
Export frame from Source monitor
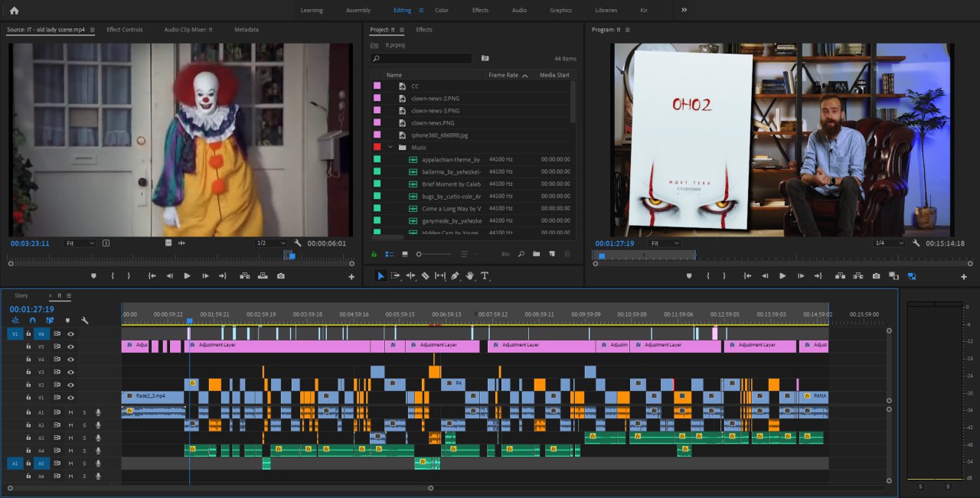coord(281,275)
